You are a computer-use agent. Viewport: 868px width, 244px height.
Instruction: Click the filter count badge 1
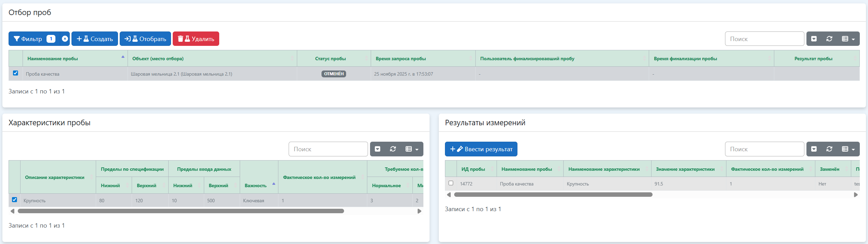(x=51, y=39)
